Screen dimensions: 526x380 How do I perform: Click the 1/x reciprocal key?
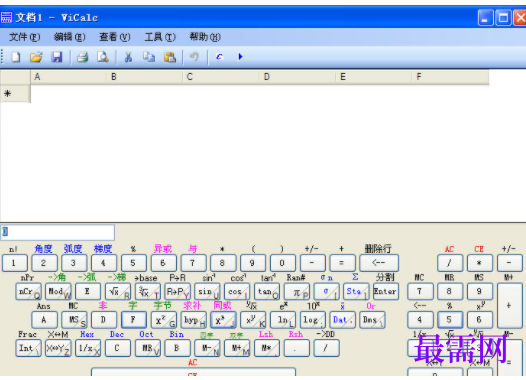88,348
